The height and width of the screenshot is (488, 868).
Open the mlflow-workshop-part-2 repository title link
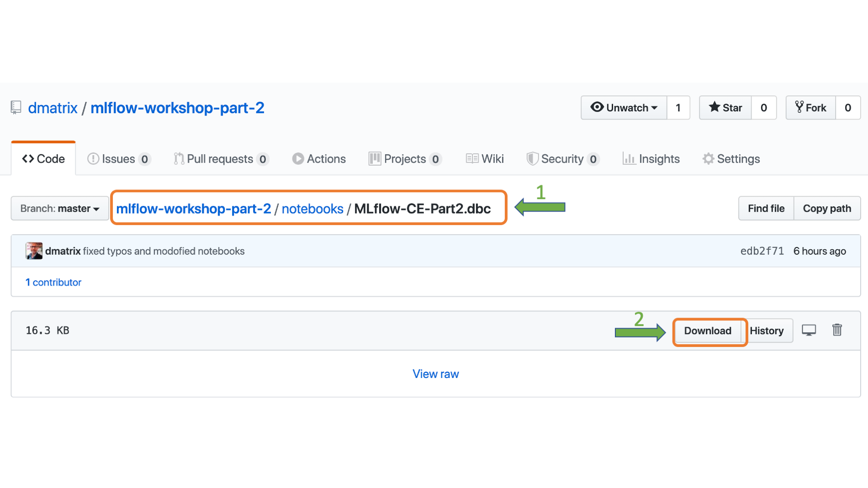[177, 108]
